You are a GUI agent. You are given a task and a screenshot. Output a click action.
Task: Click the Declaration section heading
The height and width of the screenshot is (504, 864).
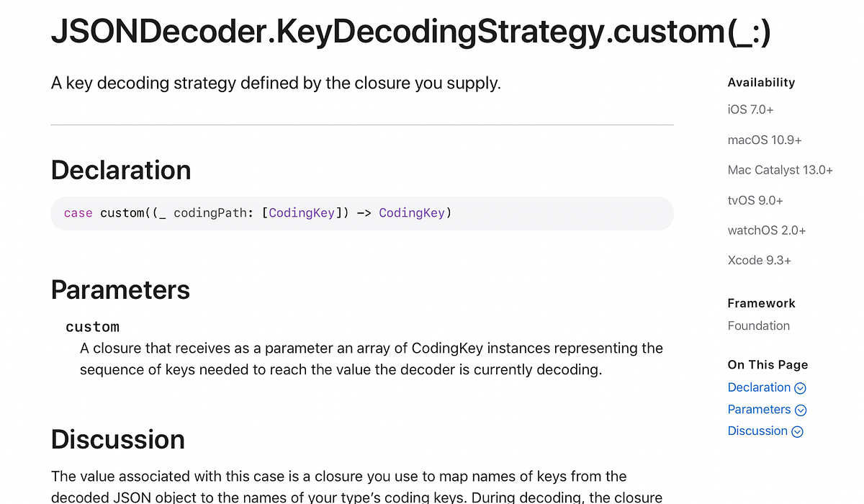(x=120, y=171)
